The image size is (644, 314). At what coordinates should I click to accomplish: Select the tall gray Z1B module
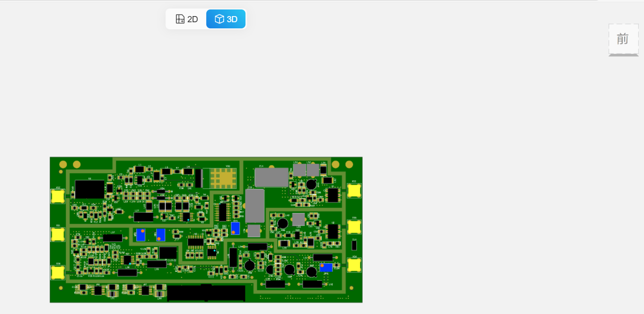[255, 206]
